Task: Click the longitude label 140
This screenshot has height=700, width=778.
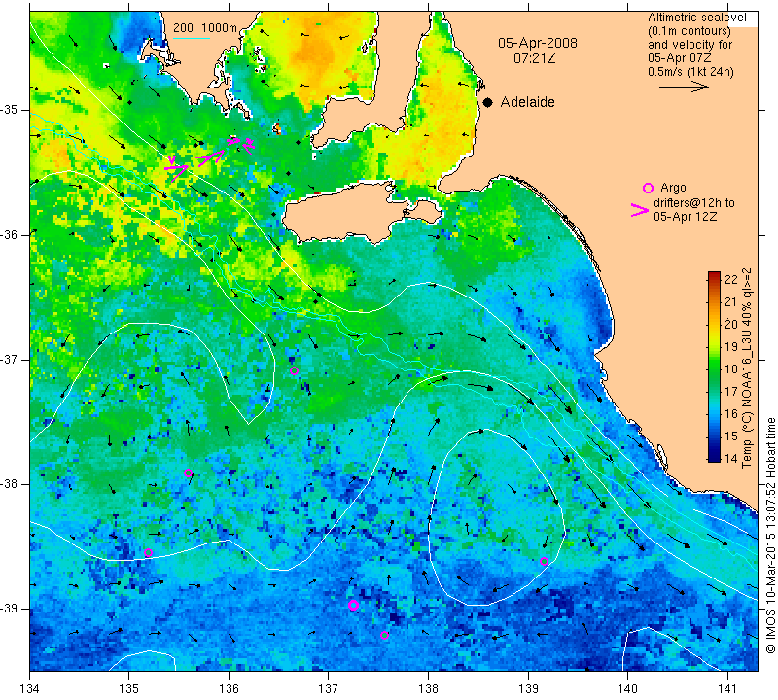Action: pos(627,689)
